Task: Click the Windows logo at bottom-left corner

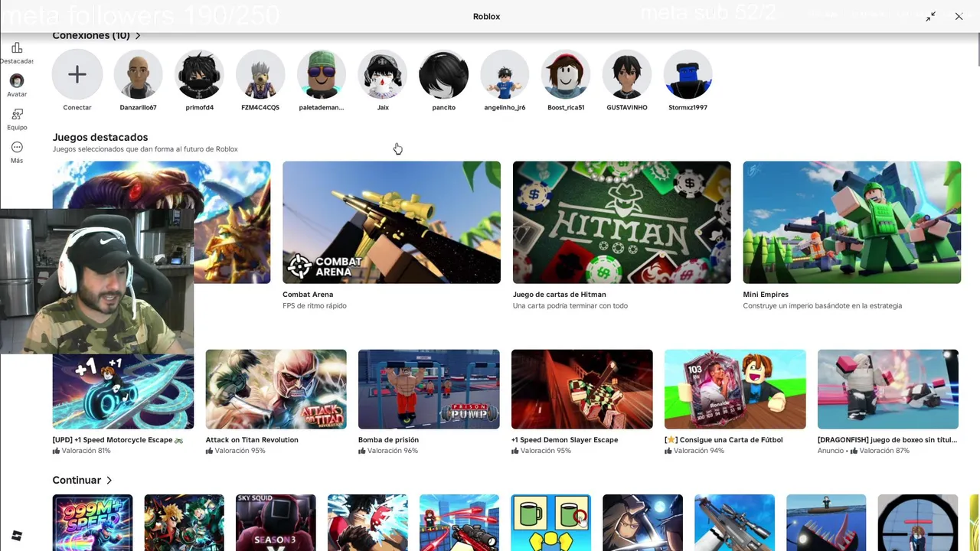Action: [x=17, y=536]
